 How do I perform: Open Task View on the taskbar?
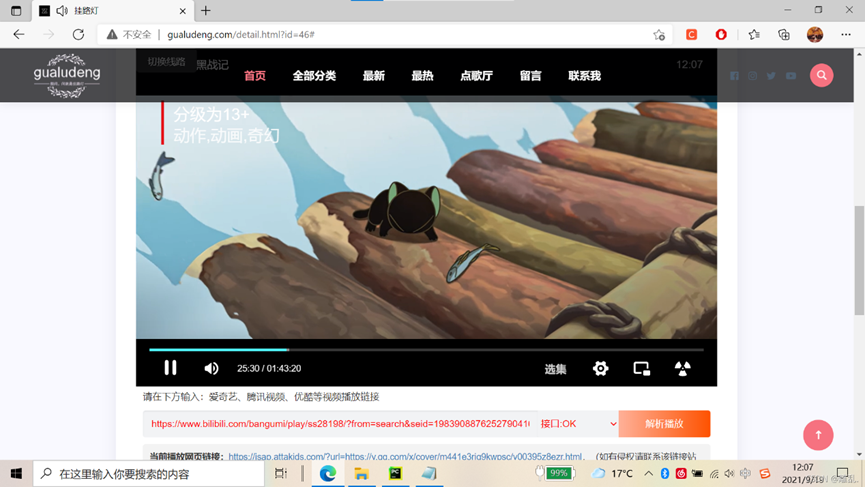pyautogui.click(x=281, y=473)
